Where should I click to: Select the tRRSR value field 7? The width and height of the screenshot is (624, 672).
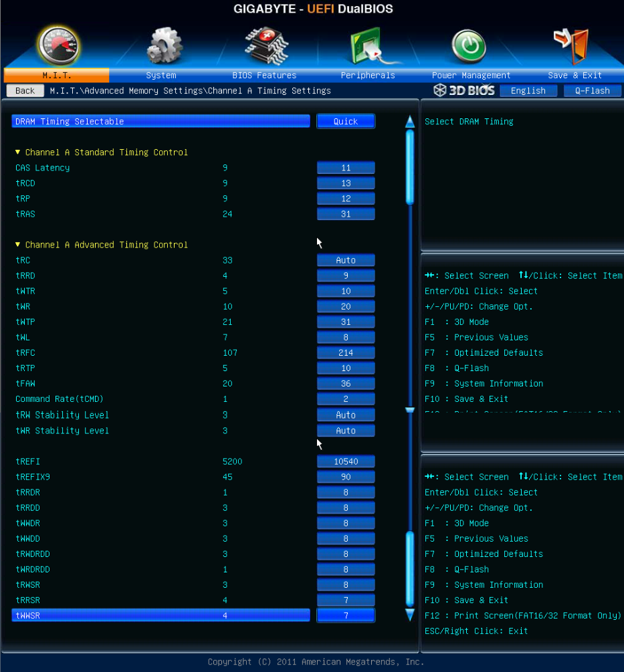(x=346, y=600)
